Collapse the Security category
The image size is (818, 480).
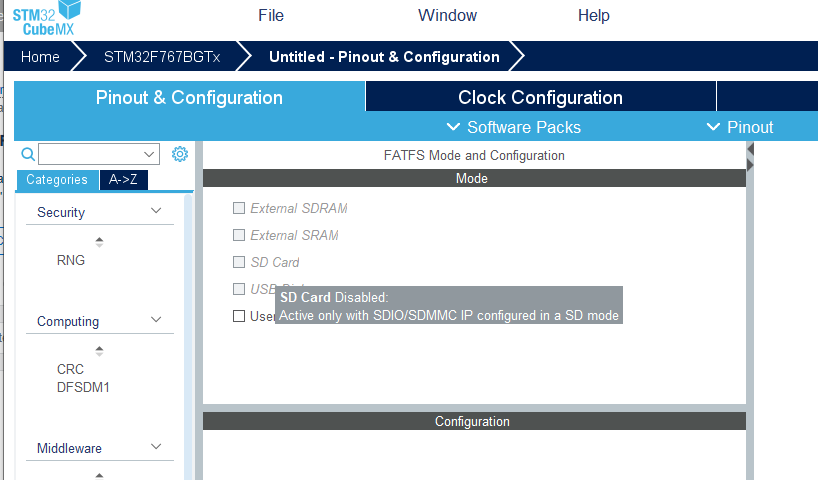[155, 211]
